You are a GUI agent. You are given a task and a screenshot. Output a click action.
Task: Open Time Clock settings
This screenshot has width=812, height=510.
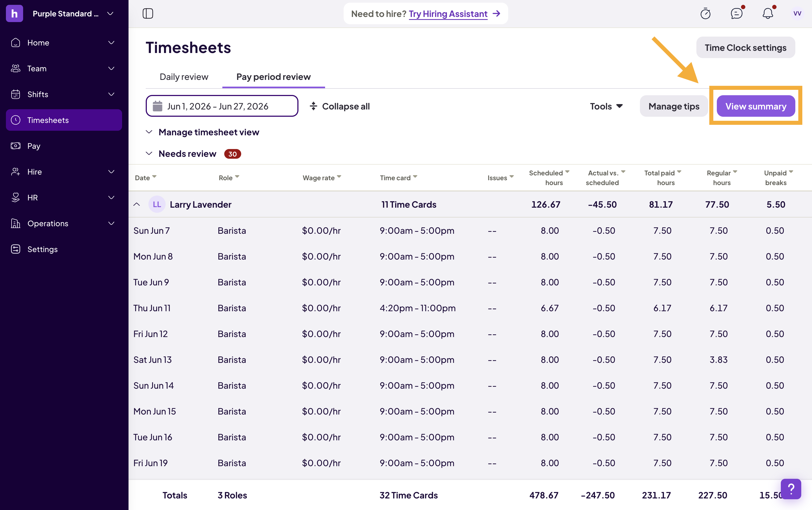tap(746, 48)
